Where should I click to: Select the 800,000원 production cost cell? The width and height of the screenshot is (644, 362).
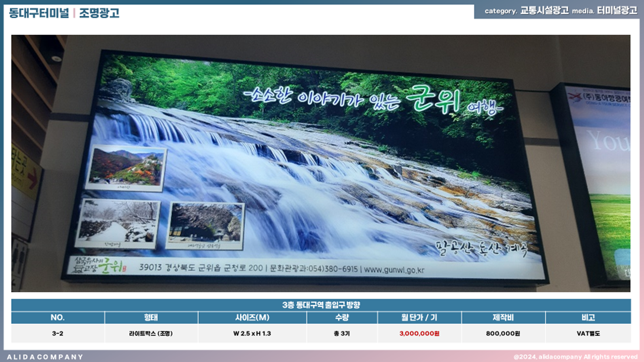pos(503,333)
